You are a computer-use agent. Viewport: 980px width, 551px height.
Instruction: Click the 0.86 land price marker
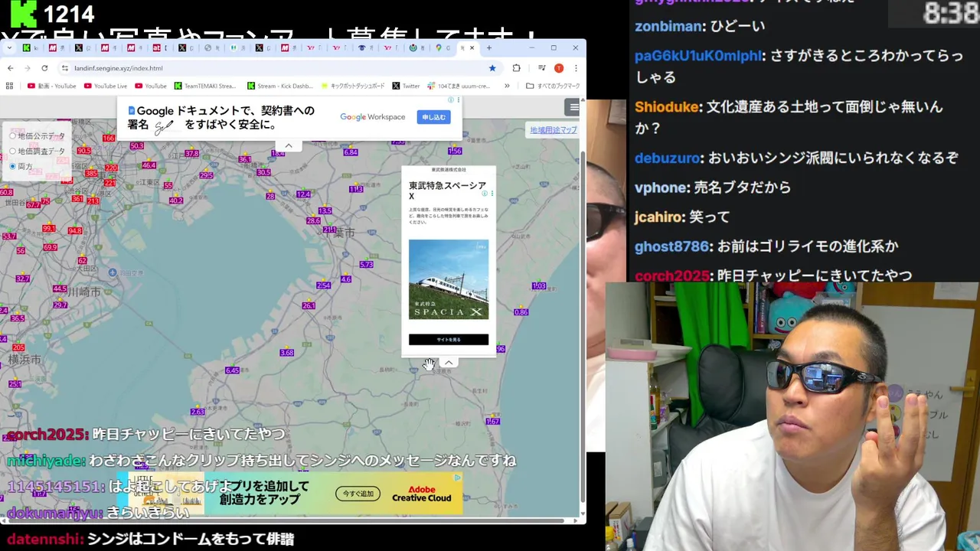(521, 312)
